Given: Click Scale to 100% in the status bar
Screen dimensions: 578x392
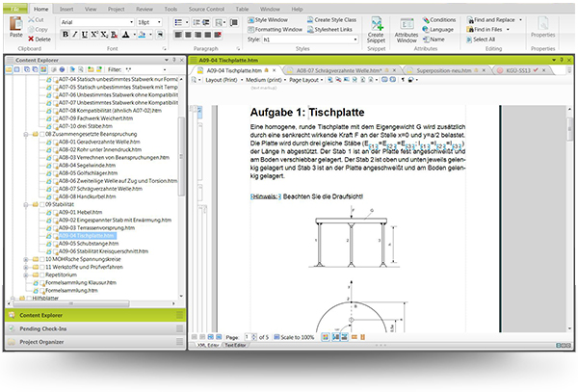Looking at the screenshot, I should point(294,337).
